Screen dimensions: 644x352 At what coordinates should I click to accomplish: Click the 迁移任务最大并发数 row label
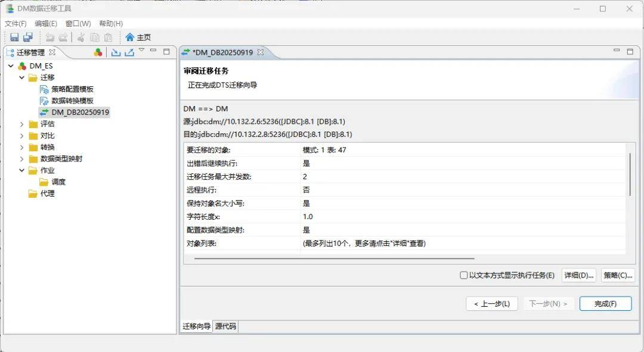pos(219,177)
